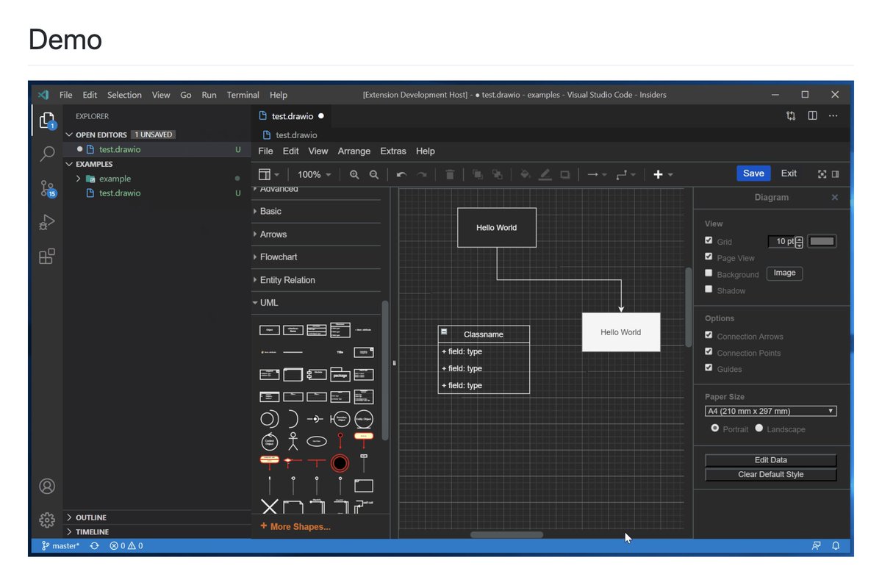882x588 pixels.
Task: Expand the Arrows shapes section
Action: pos(316,234)
